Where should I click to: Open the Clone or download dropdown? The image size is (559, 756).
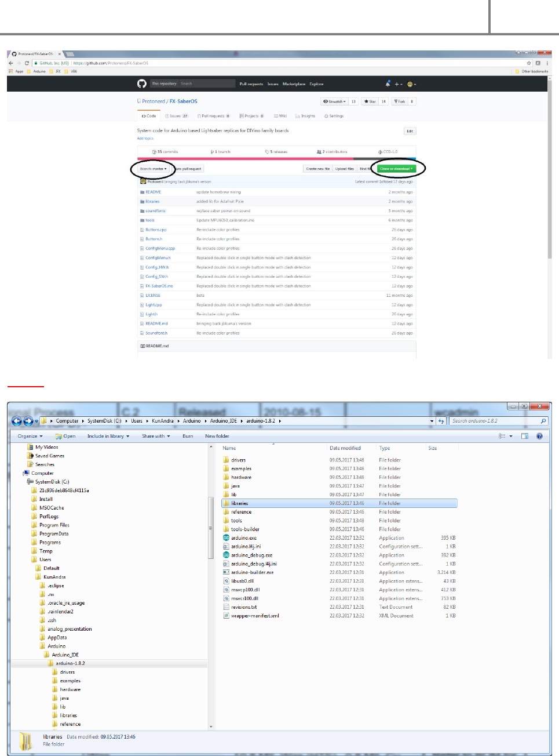pyautogui.click(x=396, y=169)
